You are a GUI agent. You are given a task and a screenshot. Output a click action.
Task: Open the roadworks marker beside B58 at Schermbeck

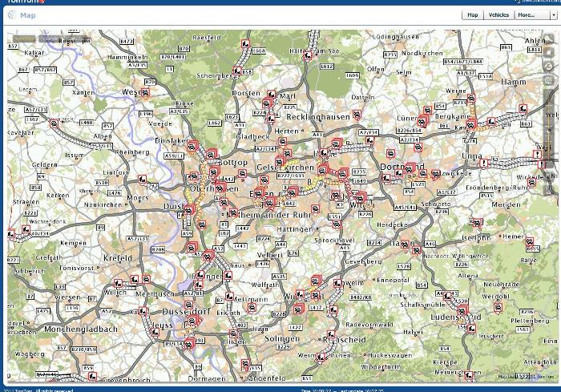[236, 71]
